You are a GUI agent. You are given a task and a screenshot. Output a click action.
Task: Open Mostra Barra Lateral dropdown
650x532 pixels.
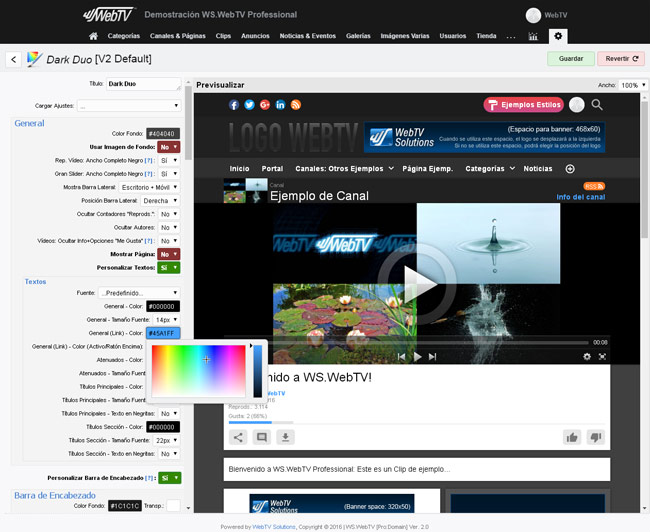point(149,187)
